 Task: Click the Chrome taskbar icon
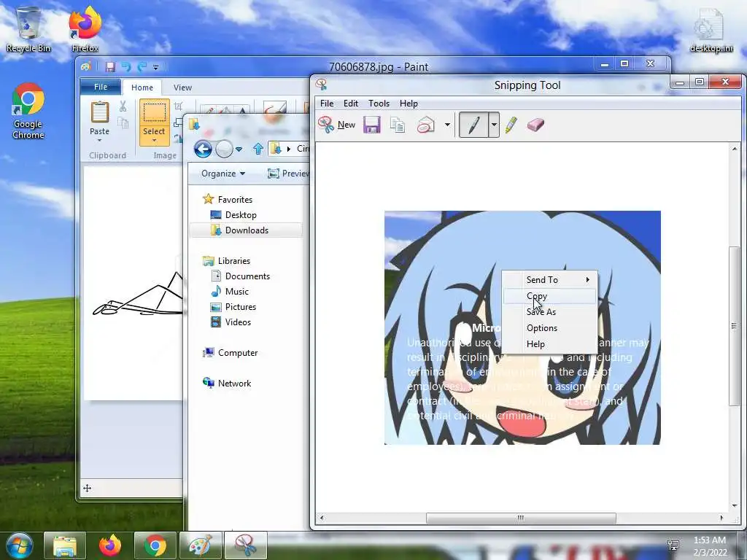[x=155, y=545]
